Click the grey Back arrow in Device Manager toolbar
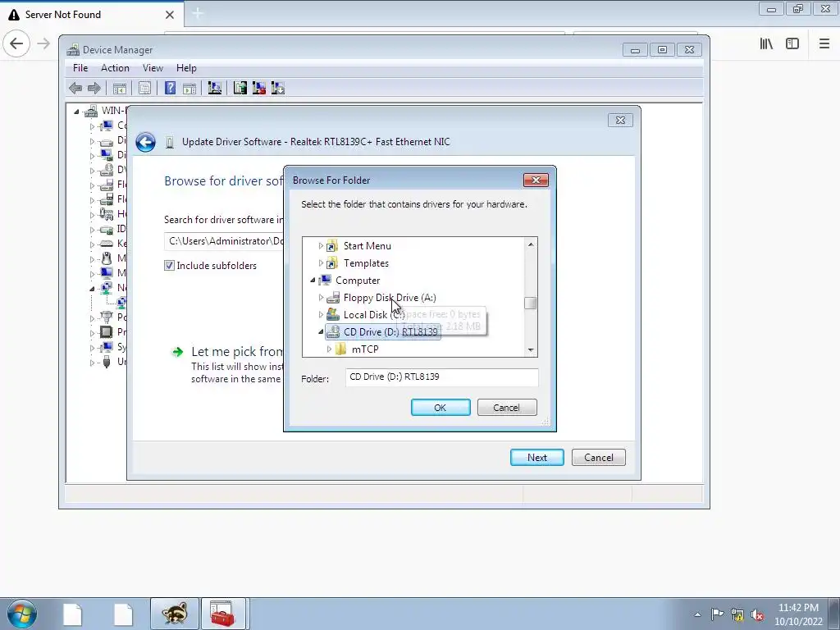 click(75, 88)
